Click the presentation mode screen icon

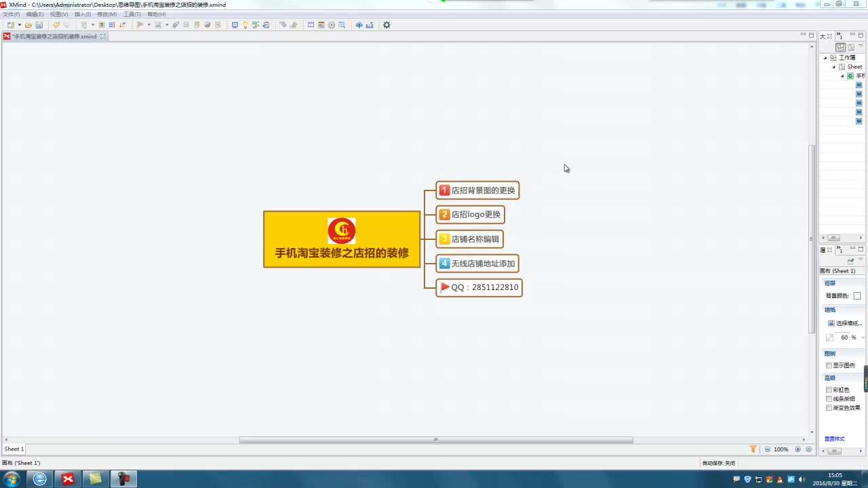[x=235, y=25]
